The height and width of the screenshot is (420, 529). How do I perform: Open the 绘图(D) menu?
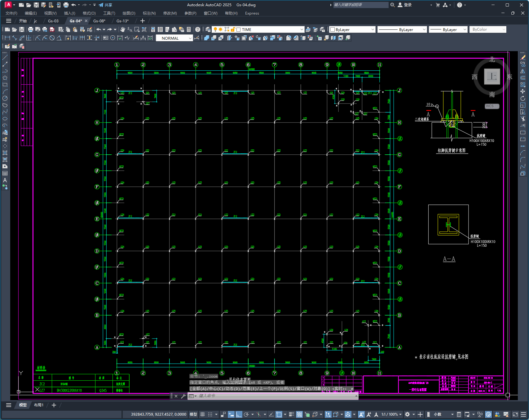(x=129, y=13)
